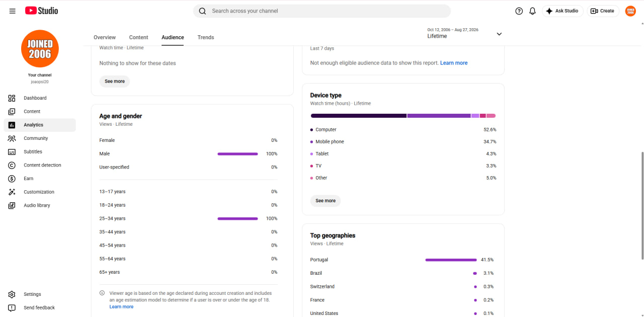Switch to the Overview tab

pos(105,37)
